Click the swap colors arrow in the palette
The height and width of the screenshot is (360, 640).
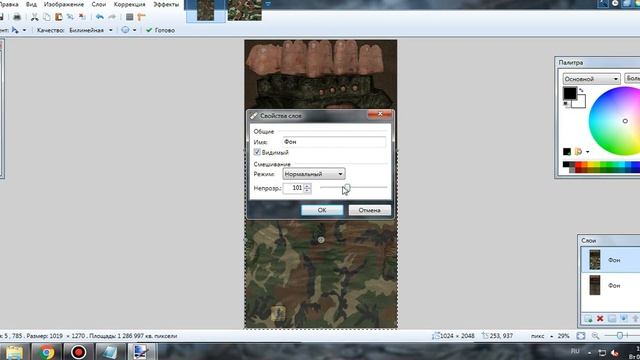pyautogui.click(x=581, y=90)
